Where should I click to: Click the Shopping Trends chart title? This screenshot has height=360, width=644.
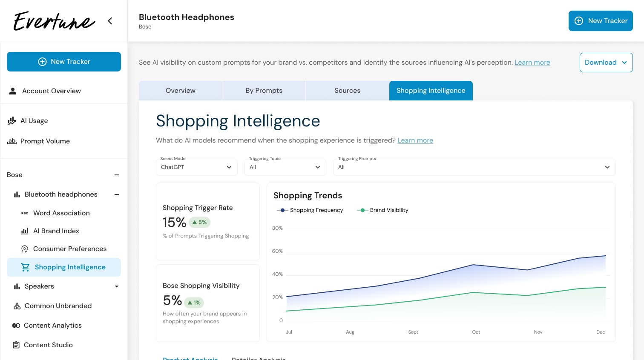[x=308, y=196]
